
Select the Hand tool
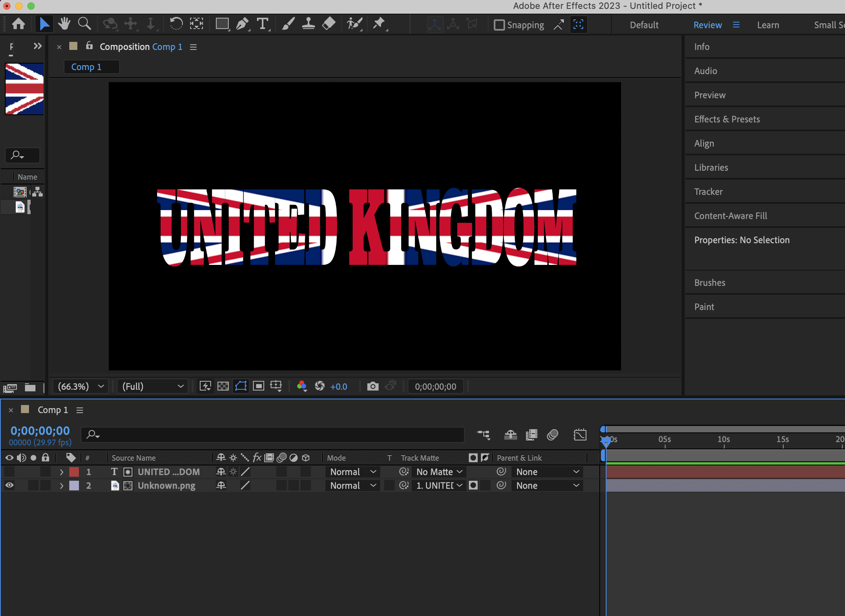pyautogui.click(x=64, y=24)
